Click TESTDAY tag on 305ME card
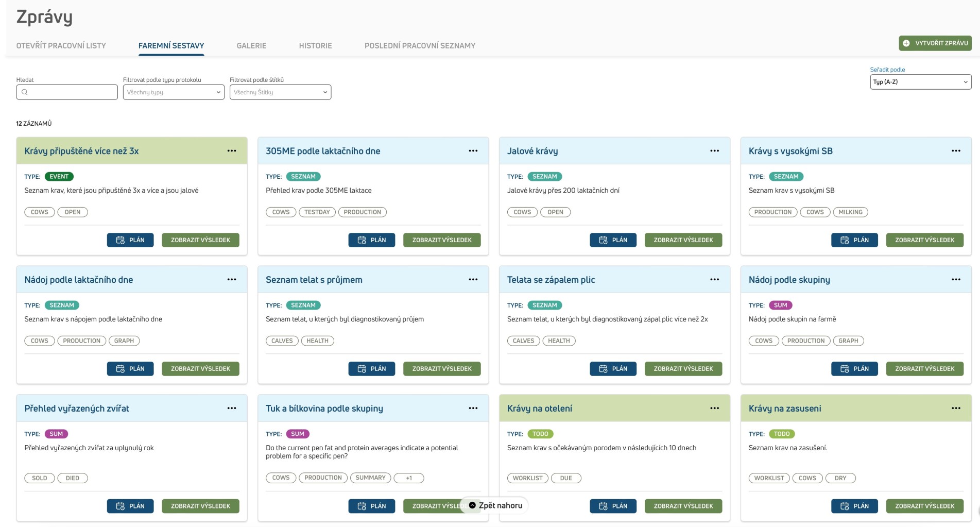Viewport: 980px width, 527px height. coord(317,212)
